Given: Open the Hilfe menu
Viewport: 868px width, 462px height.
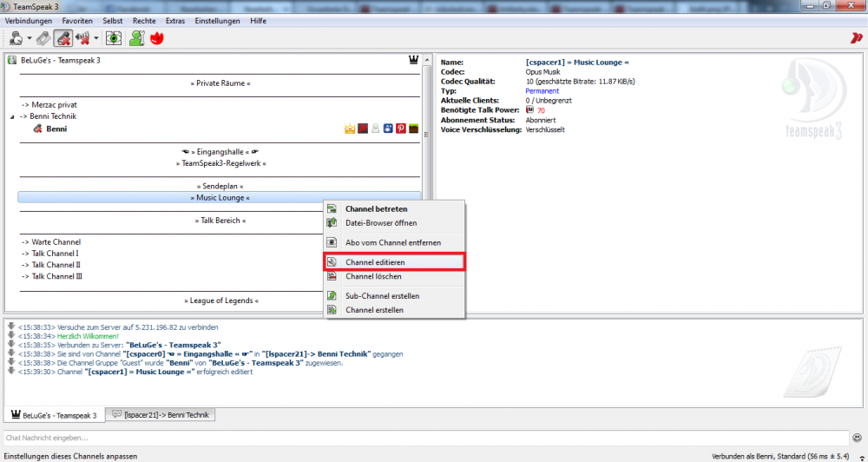Looking at the screenshot, I should click(258, 21).
